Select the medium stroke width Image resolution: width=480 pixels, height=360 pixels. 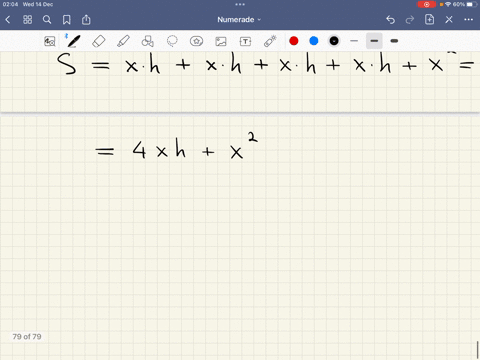click(x=374, y=41)
